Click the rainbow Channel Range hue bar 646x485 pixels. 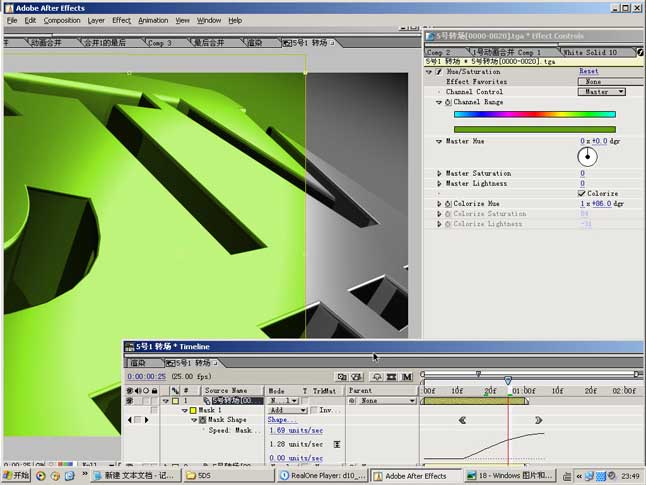click(x=535, y=114)
